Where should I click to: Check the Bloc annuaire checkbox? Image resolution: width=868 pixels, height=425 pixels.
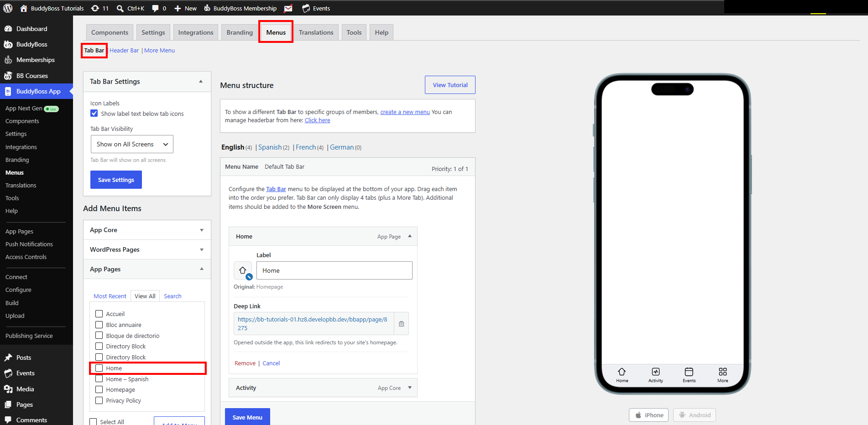[99, 325]
